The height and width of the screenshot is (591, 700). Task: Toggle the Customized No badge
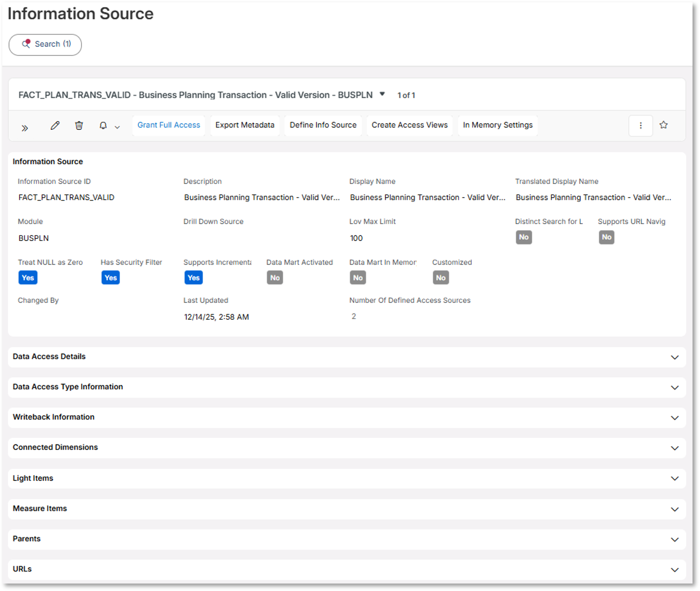(441, 278)
